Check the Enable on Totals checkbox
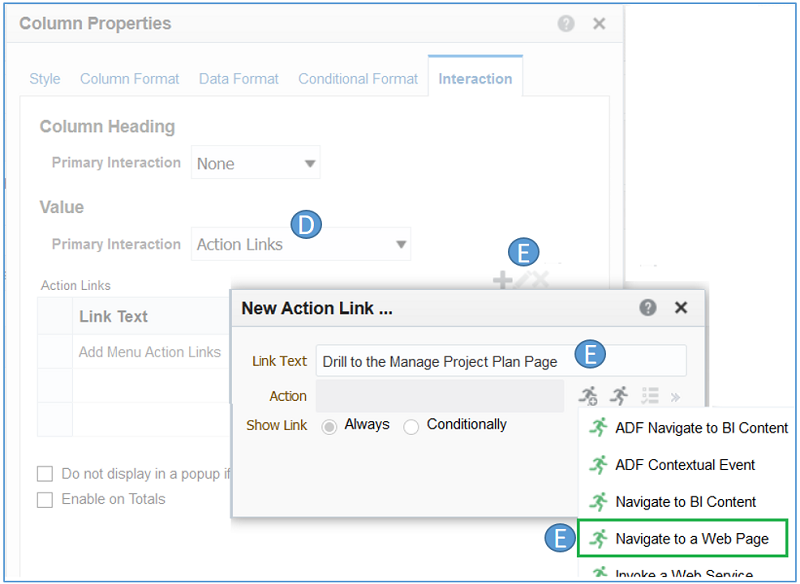The width and height of the screenshot is (800, 584). [x=45, y=499]
